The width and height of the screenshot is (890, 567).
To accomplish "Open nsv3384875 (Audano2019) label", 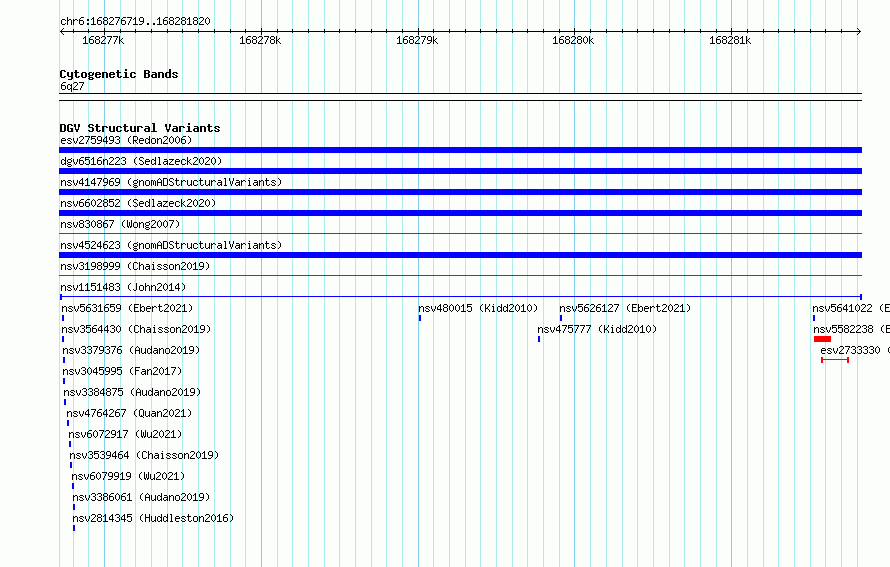I will (x=132, y=392).
